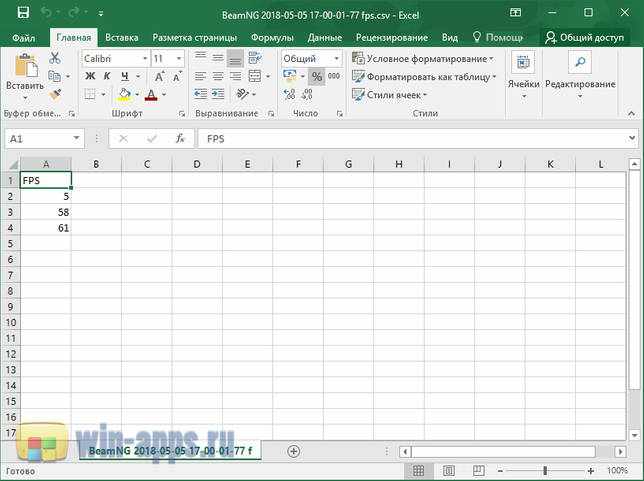Click the Align Left icon
The width and height of the screenshot is (644, 481).
pos(200,76)
